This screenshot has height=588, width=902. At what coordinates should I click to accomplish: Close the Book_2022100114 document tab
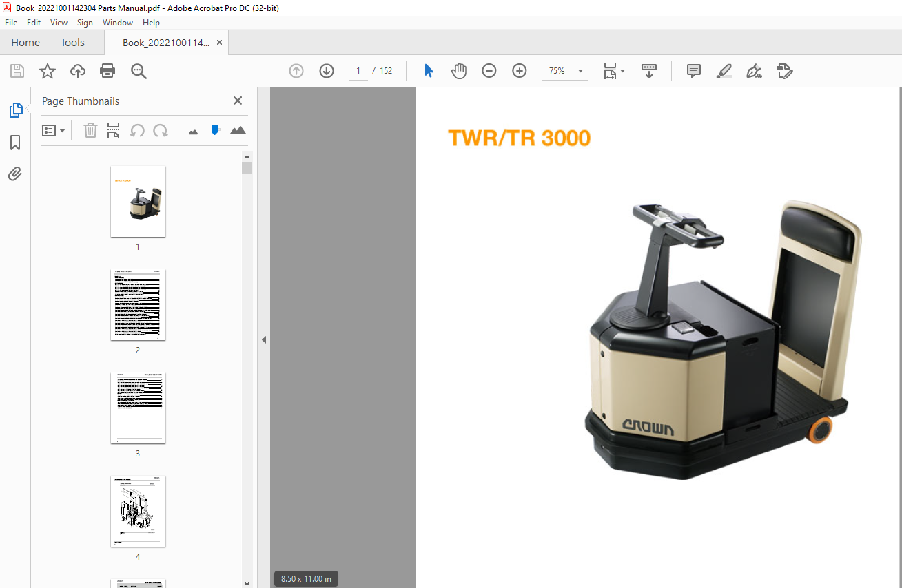pos(219,43)
